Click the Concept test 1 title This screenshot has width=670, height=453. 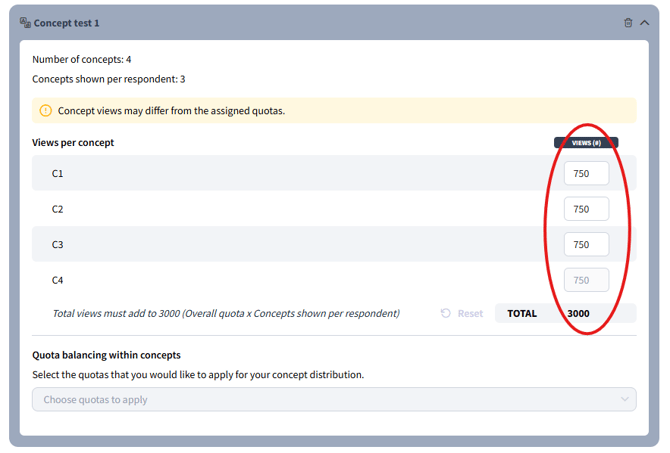tap(67, 22)
